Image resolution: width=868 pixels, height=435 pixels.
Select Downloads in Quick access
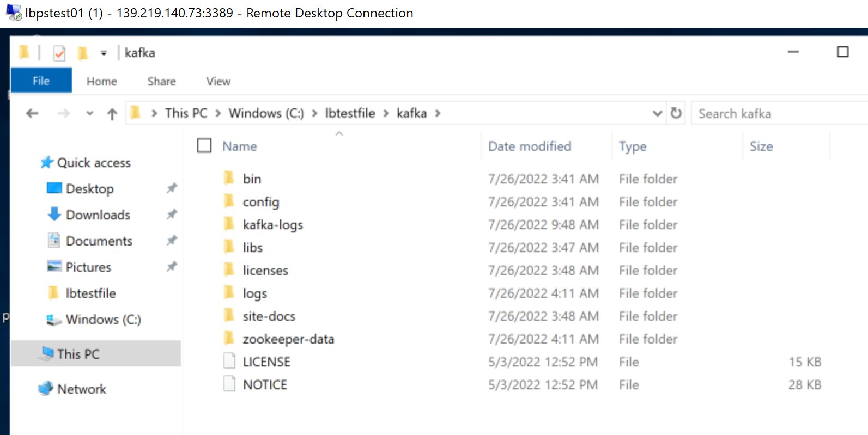coord(98,215)
